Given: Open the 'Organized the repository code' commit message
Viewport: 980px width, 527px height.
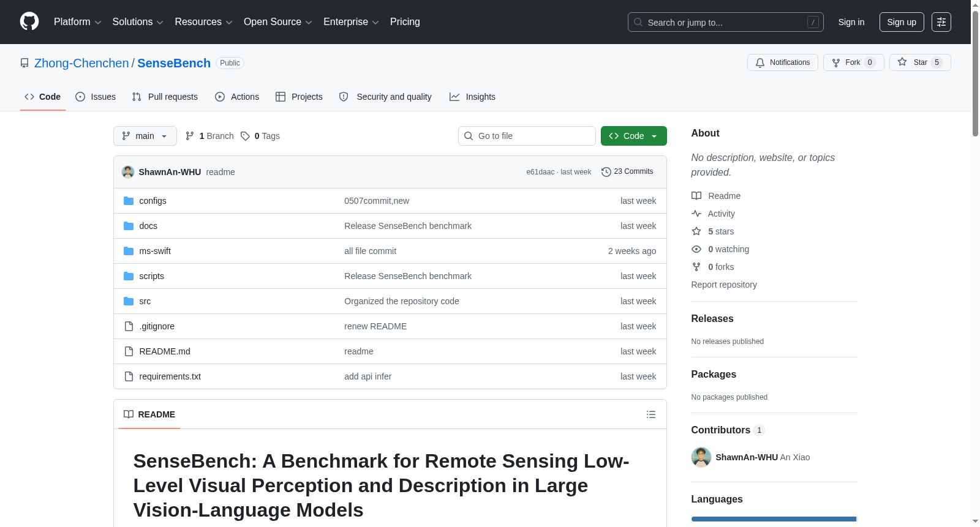Looking at the screenshot, I should [402, 301].
